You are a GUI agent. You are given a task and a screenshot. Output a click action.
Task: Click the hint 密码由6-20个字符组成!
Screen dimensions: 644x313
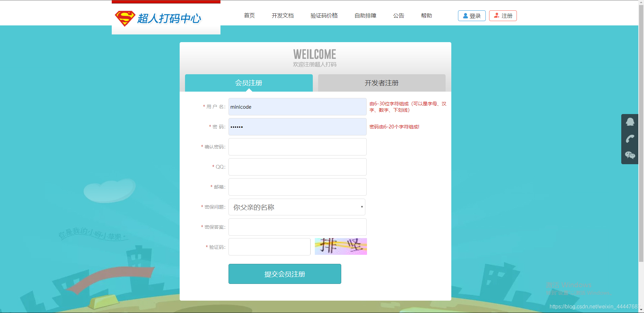(x=394, y=127)
